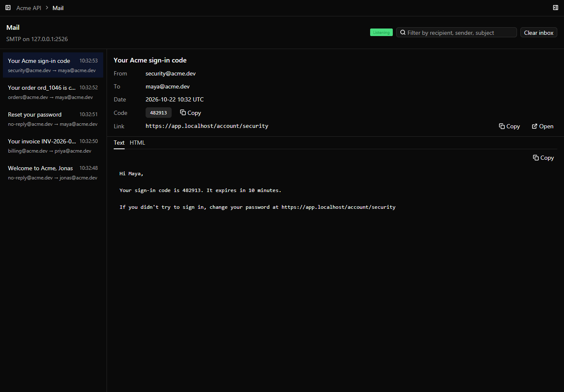Click 'SMTP on 127.0.0.1:2526' text
Screen dimensions: 564x392
click(37, 39)
